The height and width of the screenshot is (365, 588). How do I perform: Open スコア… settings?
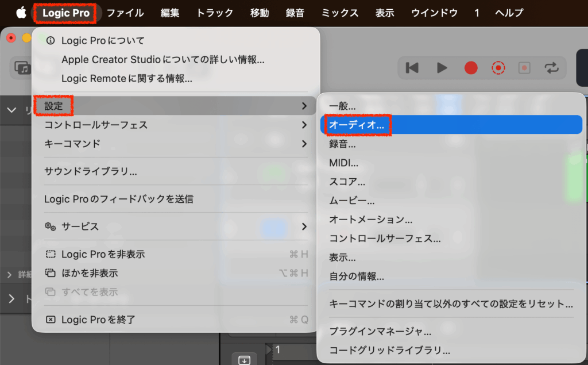[451, 182]
